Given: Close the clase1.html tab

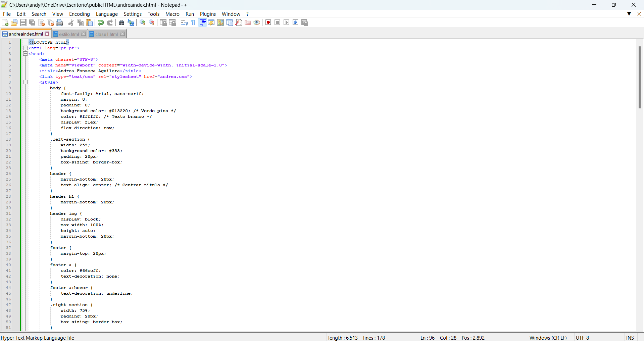Looking at the screenshot, I should tap(122, 34).
